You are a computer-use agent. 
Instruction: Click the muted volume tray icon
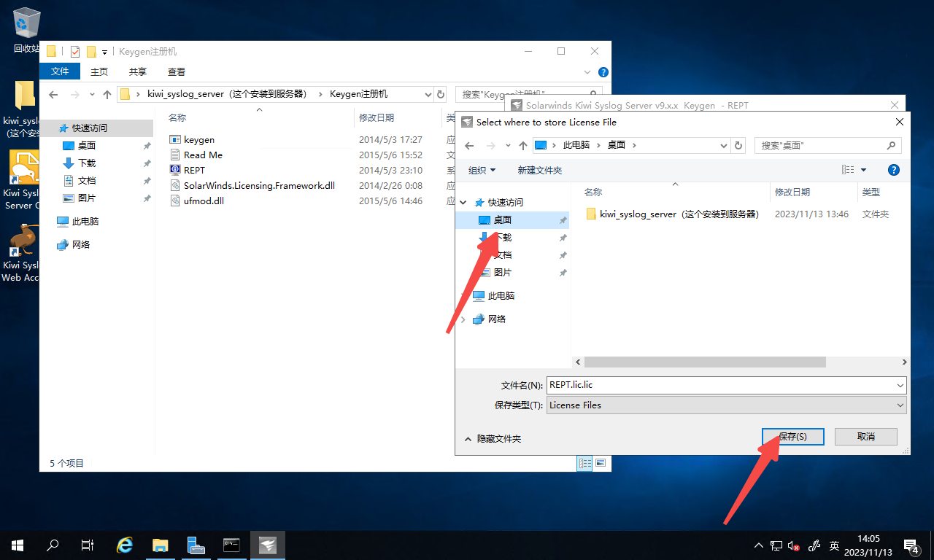(794, 545)
